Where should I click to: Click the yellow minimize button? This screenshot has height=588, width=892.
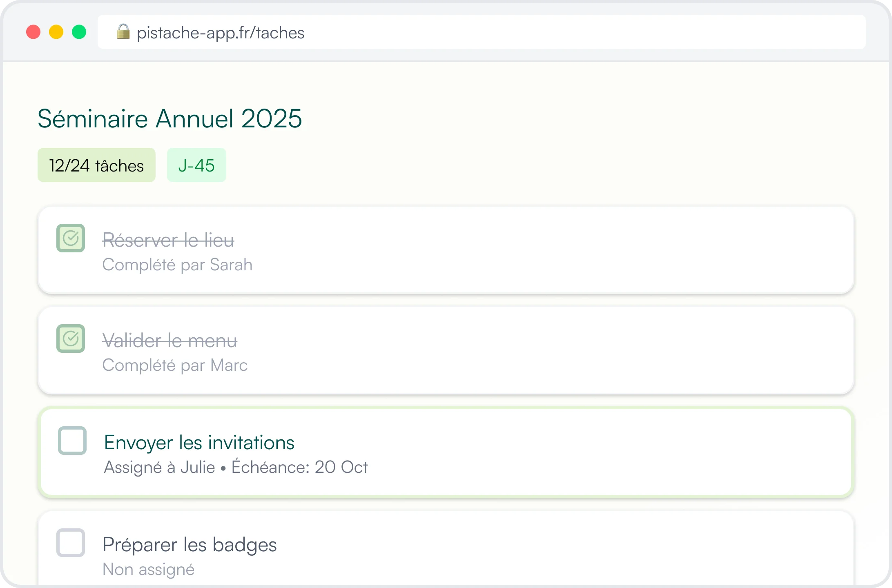point(56,31)
